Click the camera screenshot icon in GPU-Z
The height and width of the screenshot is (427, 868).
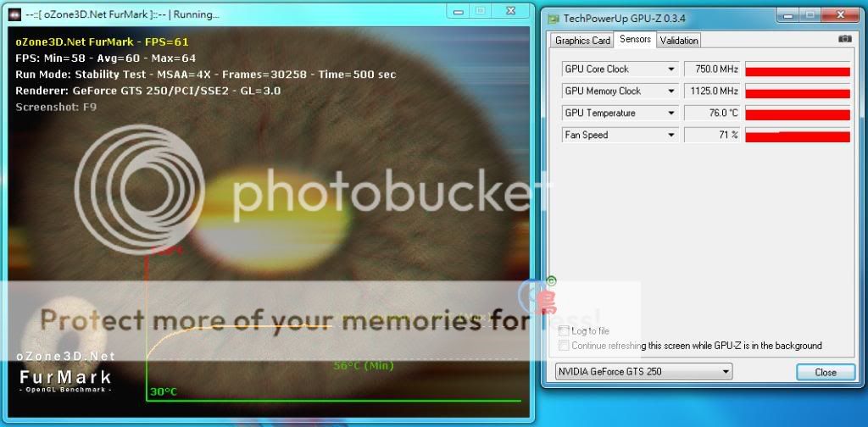coord(844,39)
